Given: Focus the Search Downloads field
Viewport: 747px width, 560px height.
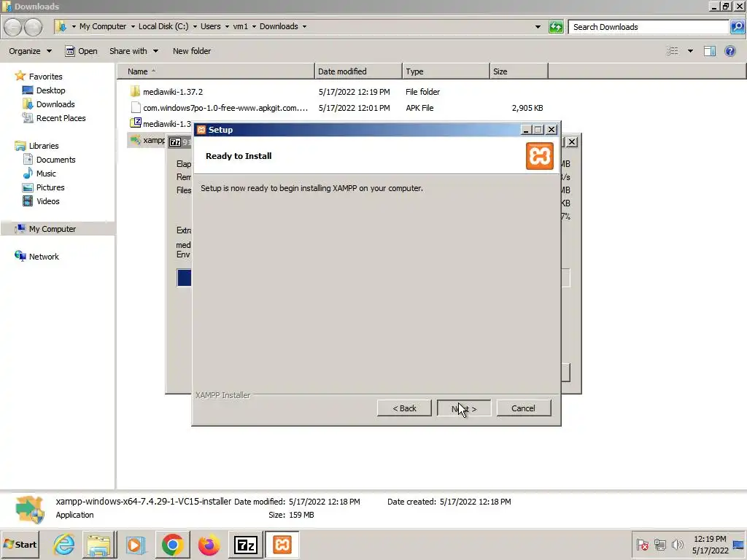Looking at the screenshot, I should (649, 27).
